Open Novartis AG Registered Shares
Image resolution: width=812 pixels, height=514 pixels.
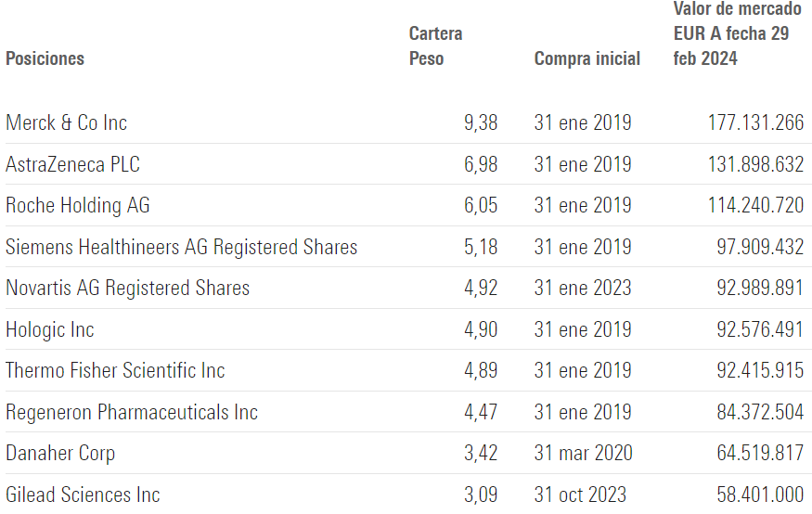point(127,289)
